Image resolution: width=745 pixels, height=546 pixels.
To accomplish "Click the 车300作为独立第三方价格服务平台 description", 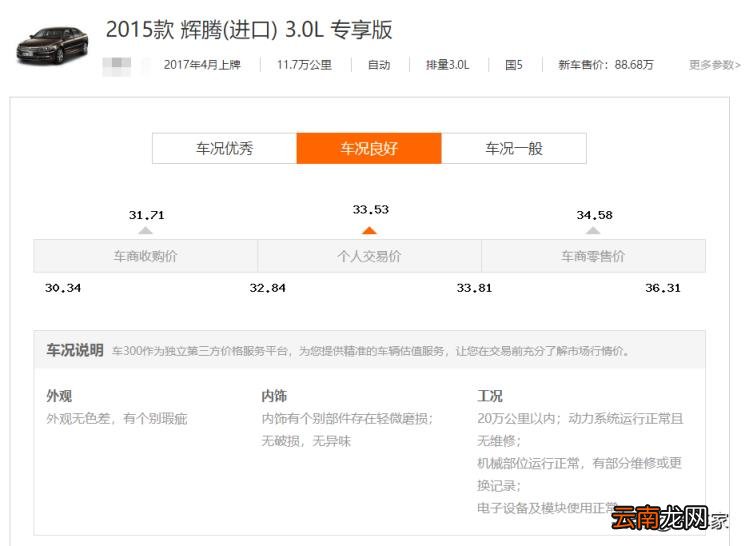I will click(371, 351).
